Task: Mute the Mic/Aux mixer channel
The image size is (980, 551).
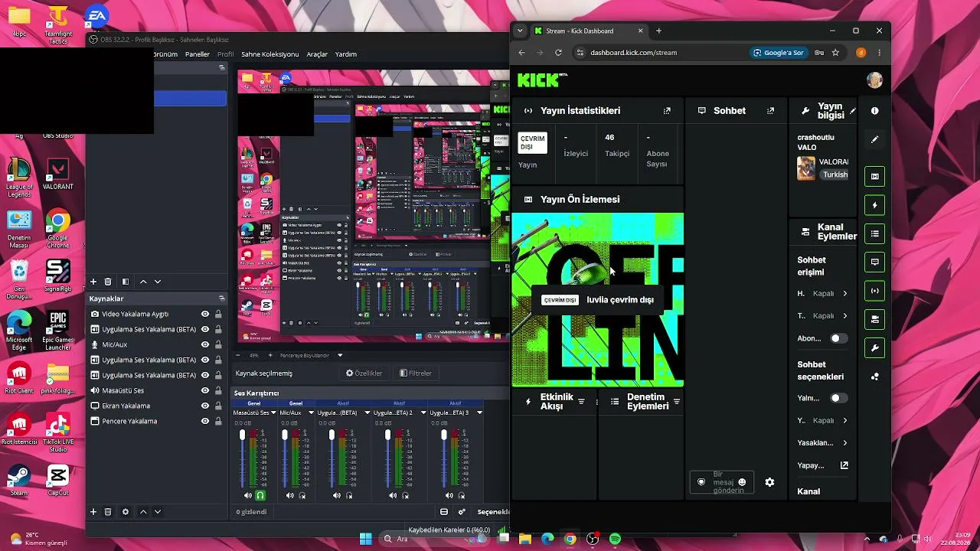Action: coord(289,496)
